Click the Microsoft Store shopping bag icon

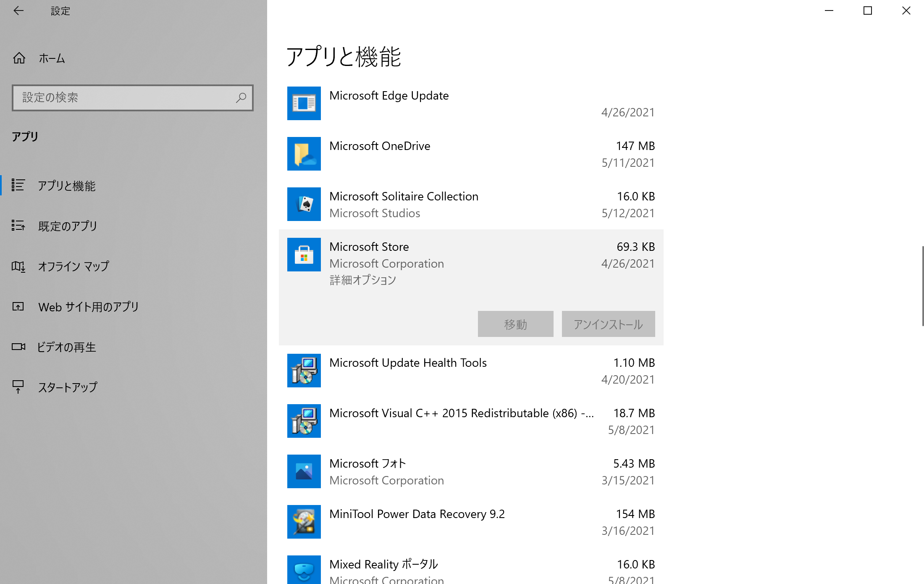304,255
